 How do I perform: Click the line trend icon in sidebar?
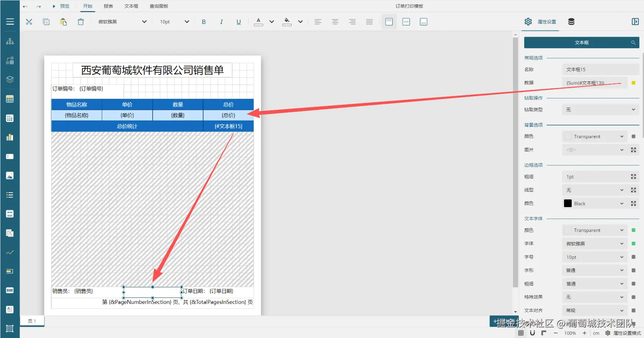click(10, 252)
